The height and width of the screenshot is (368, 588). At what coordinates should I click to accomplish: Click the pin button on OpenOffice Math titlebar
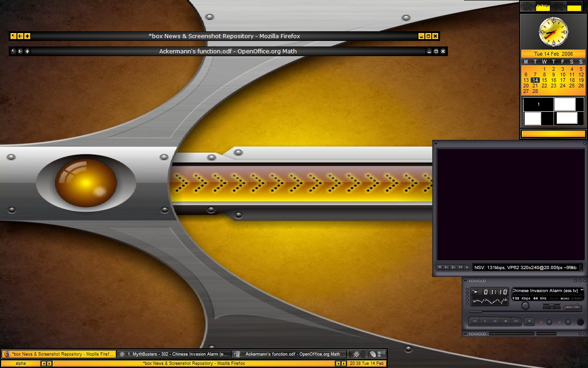(x=20, y=51)
